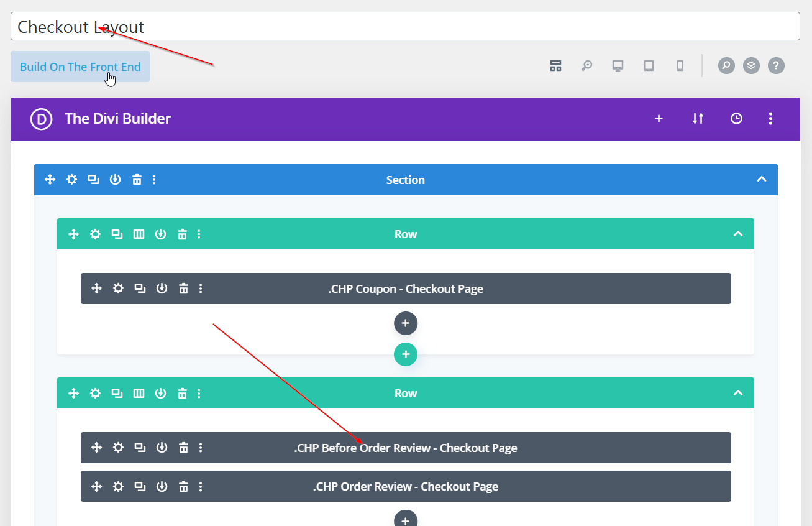Open the layers icon in the top right
Image resolution: width=812 pixels, height=526 pixels.
(751, 65)
